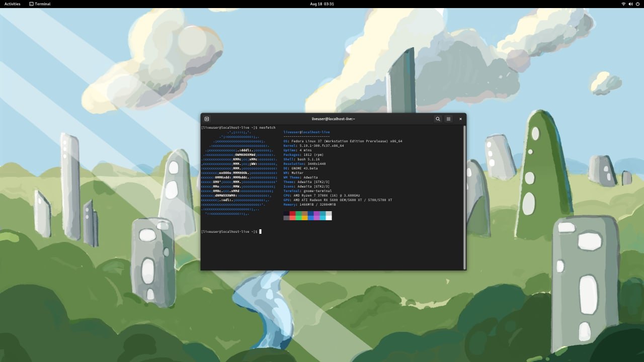Open the terminal hamburger menu
The image size is (644, 362).
(x=448, y=119)
